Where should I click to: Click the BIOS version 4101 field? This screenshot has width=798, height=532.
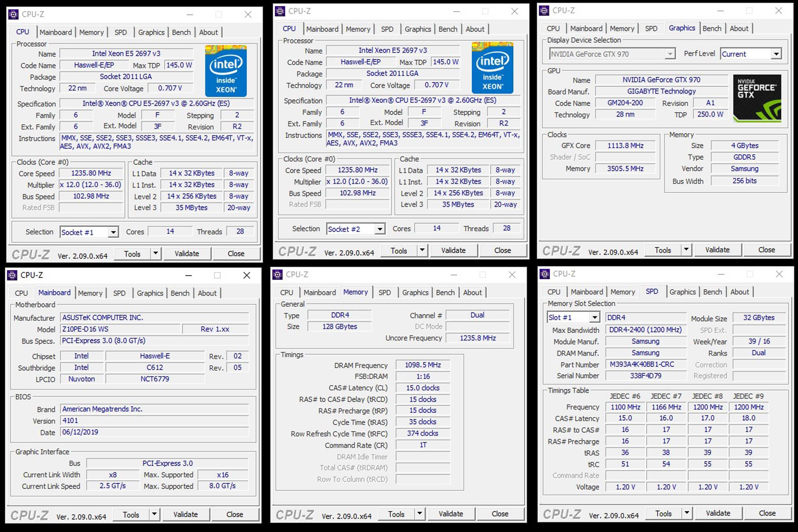(x=154, y=421)
